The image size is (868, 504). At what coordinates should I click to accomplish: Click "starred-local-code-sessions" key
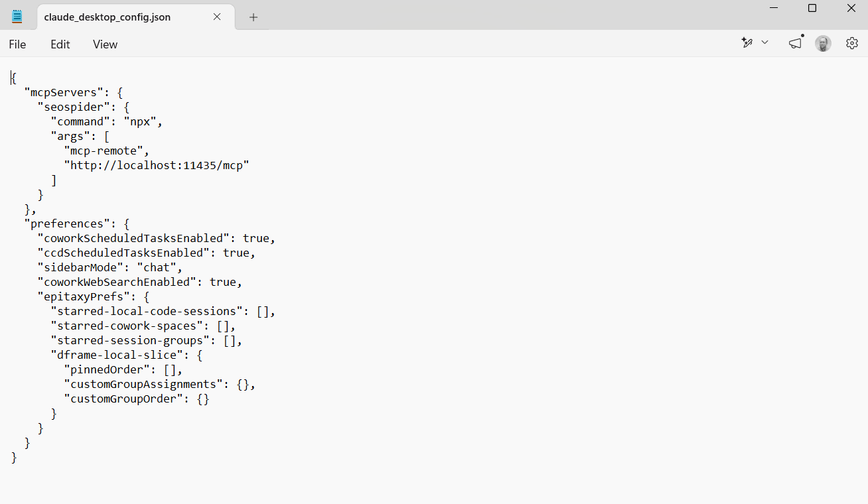tap(147, 311)
